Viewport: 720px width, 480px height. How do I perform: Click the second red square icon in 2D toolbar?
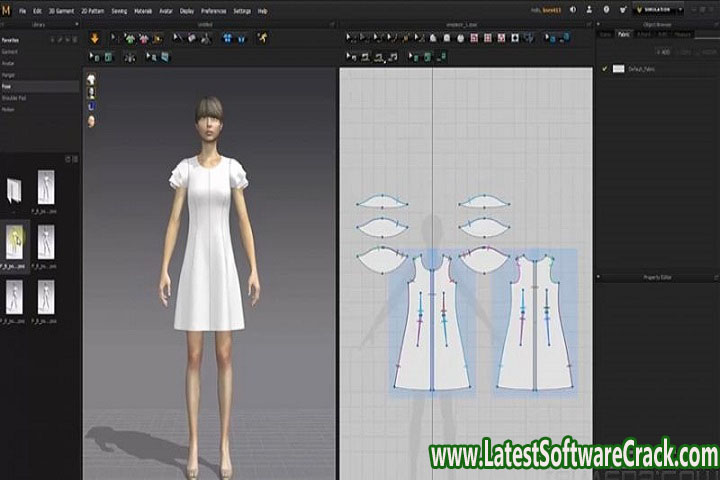pos(488,39)
